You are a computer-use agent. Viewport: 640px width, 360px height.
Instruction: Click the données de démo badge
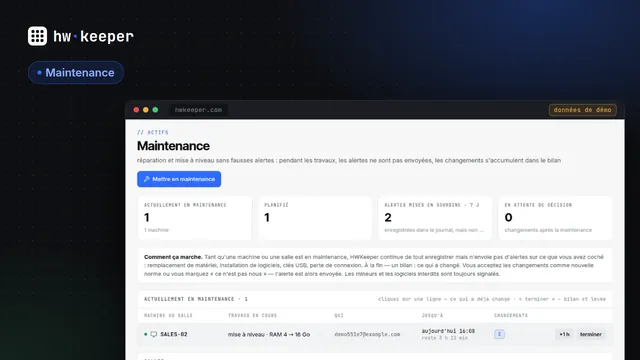(x=582, y=110)
